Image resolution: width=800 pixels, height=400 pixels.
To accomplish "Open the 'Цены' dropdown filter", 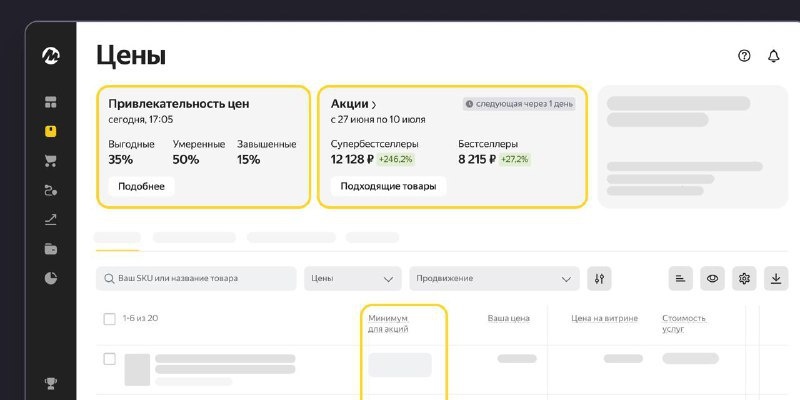I will [353, 279].
